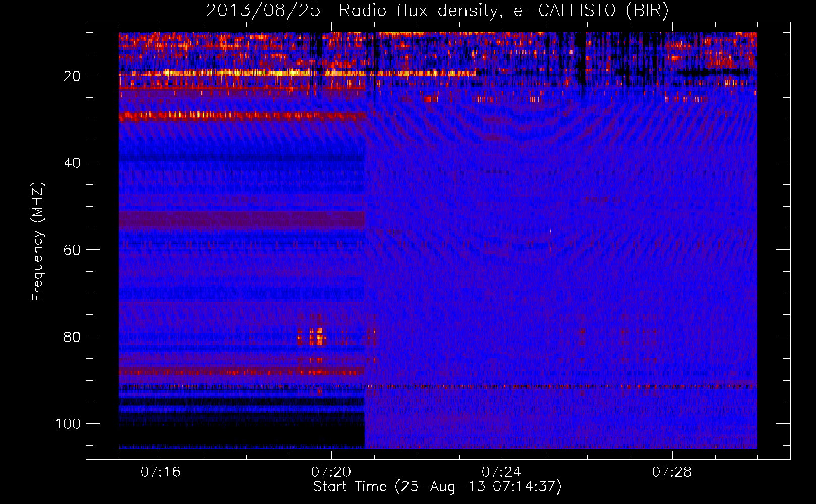
Task: Click the 40 MHz frequency tick label
Action: click(72, 163)
